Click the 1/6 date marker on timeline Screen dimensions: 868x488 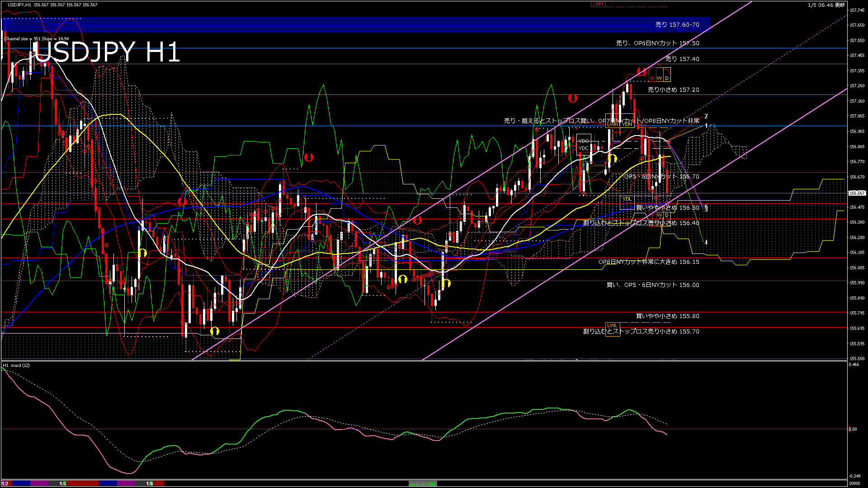[150, 483]
